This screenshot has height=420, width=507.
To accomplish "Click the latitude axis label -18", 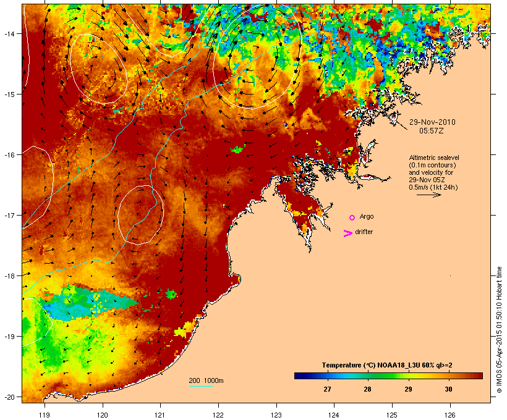I will click(9, 275).
